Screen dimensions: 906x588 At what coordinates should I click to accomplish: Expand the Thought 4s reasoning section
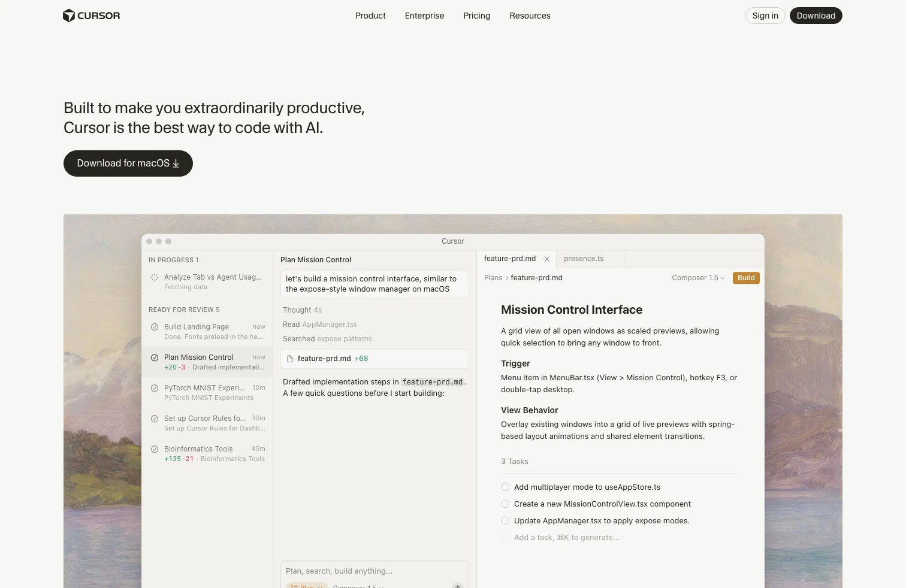click(x=302, y=310)
